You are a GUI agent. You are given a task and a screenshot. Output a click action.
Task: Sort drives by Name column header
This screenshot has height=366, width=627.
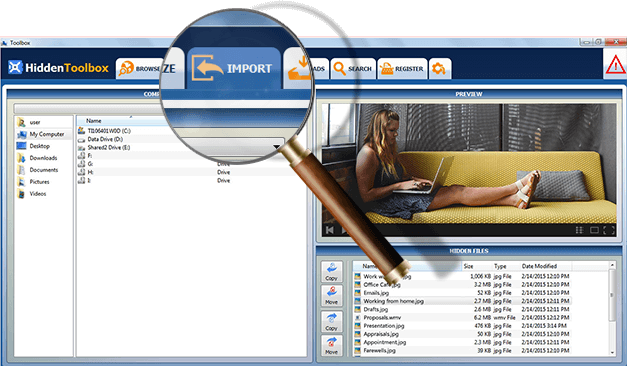pyautogui.click(x=94, y=120)
